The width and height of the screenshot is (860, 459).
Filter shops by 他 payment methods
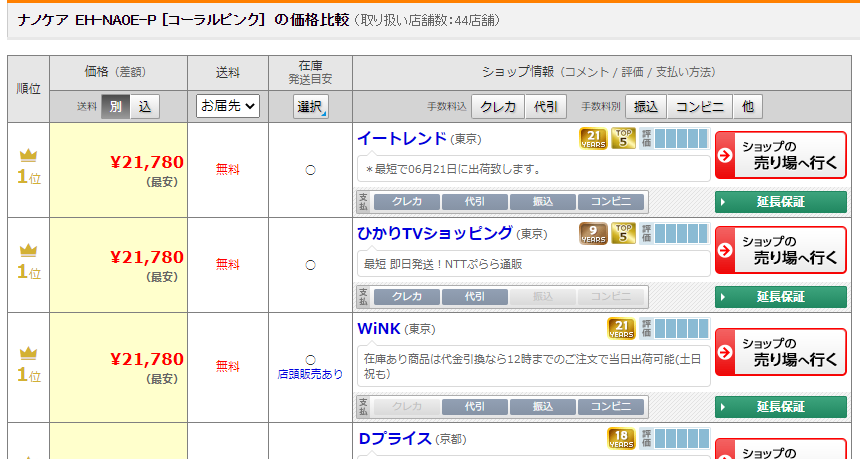point(748,106)
